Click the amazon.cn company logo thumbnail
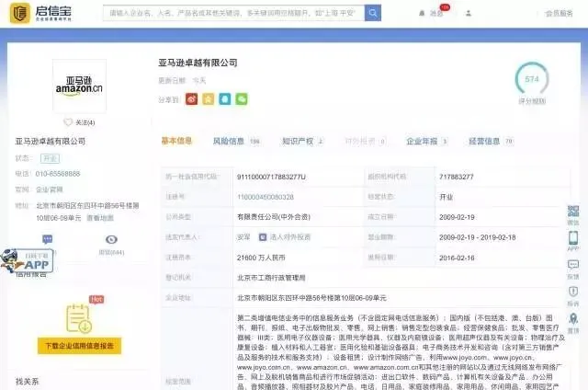The height and width of the screenshot is (390, 588). pos(79,86)
